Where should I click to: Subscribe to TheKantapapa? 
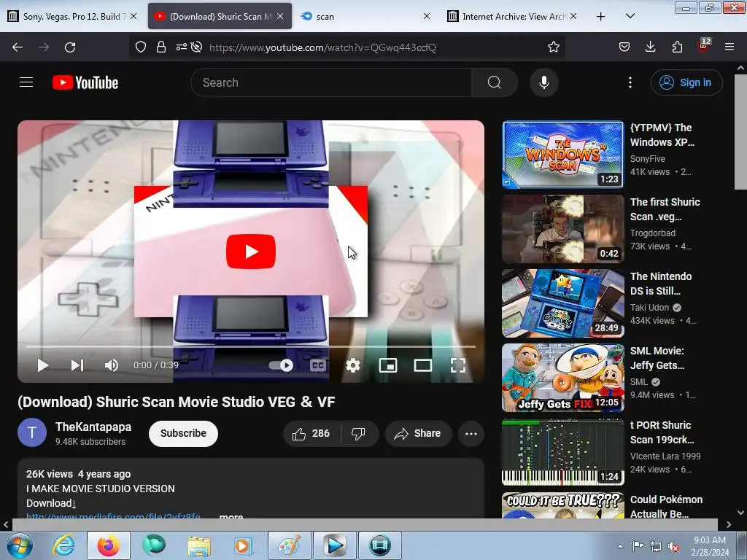(x=183, y=433)
